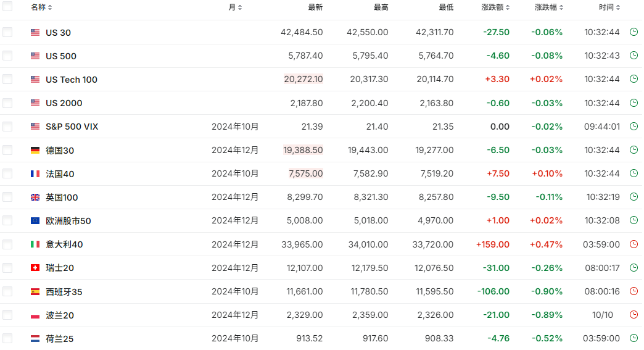Screen dimensions: 644x350
Task: Open the US 2000 index link
Action: [x=64, y=103]
